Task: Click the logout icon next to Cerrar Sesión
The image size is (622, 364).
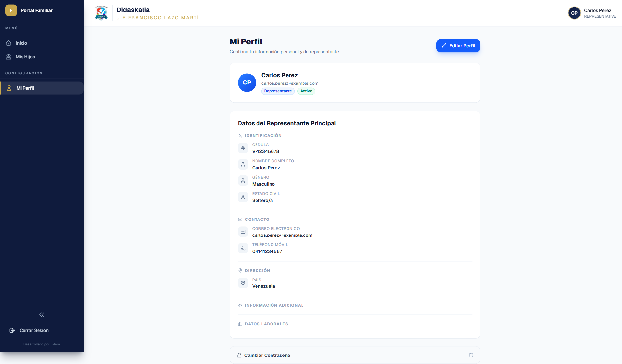Action: pos(12,330)
